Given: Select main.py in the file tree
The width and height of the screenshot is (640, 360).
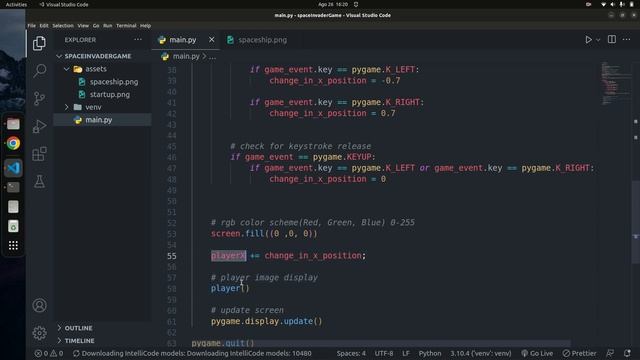Looking at the screenshot, I should pyautogui.click(x=102, y=120).
